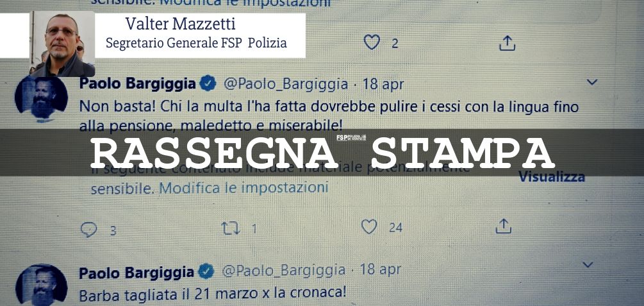Click verified badge on the 'Barba tagliata' tweet
The width and height of the screenshot is (644, 306).
pyautogui.click(x=206, y=271)
